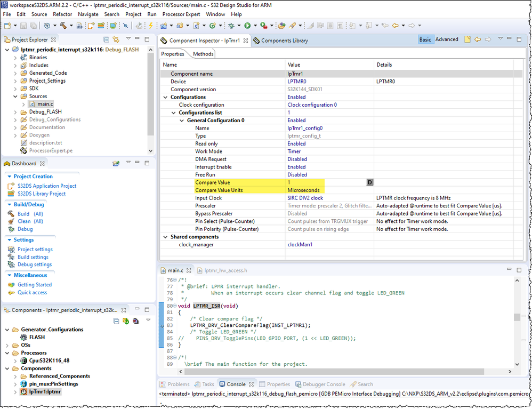Switch Component Inspector to Advanced view

point(447,39)
